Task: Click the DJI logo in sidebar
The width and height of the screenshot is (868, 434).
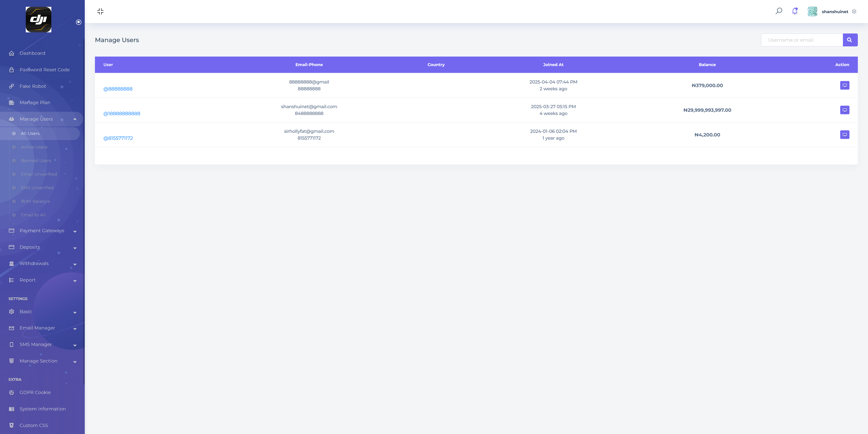Action: (x=38, y=19)
